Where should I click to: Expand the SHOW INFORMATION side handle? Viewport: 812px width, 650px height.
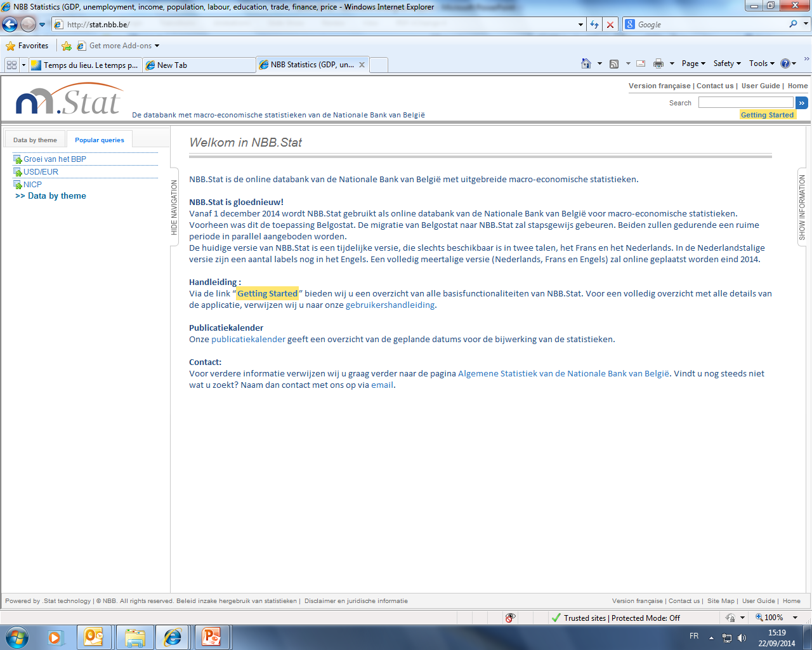[802, 208]
